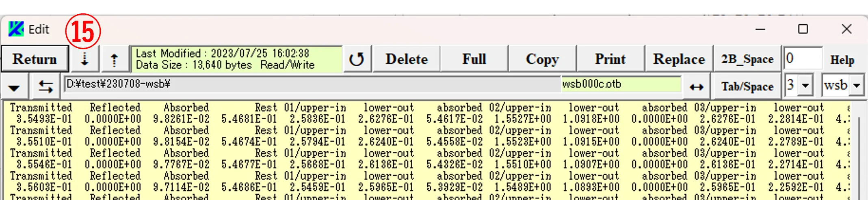Open the Replace function

679,59
